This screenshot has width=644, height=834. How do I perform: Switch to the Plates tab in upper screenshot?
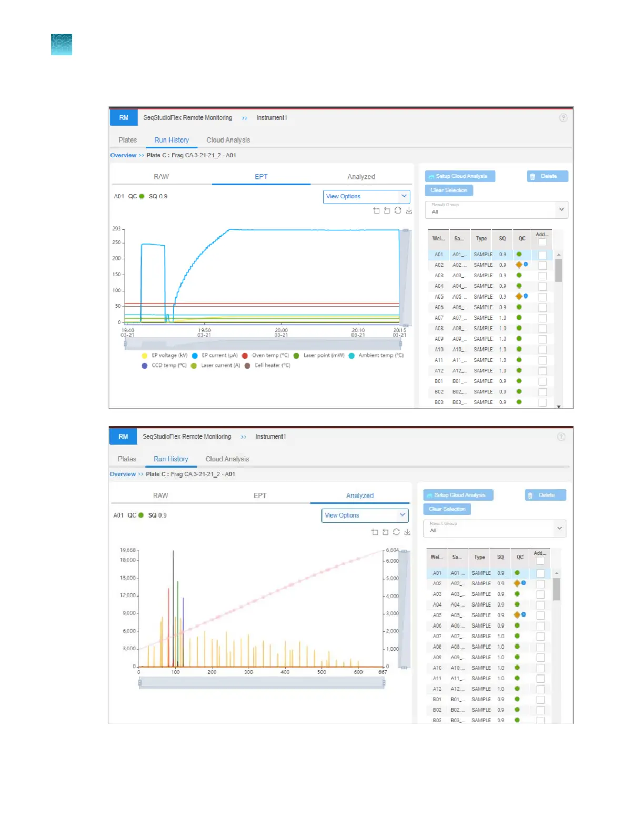point(128,140)
